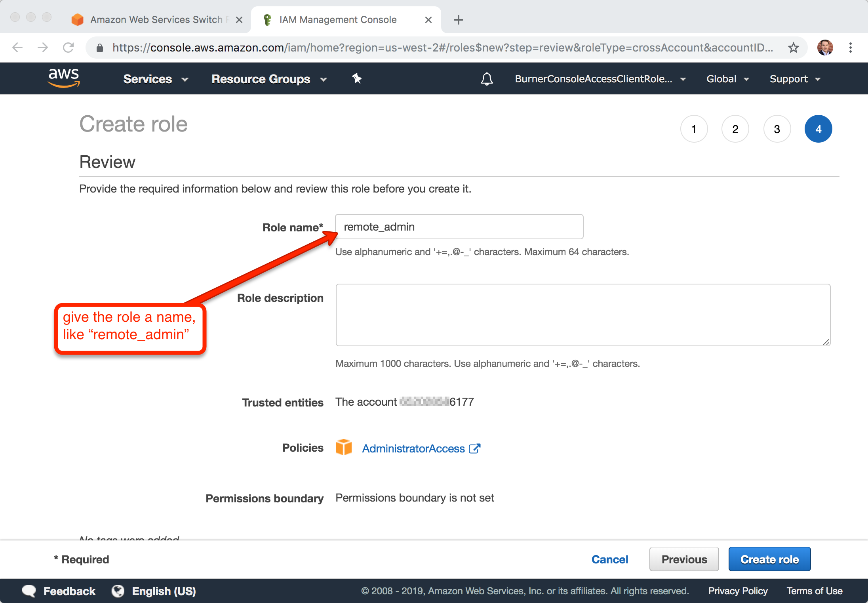Click the Chrome profile avatar
868x603 pixels.
tap(825, 48)
